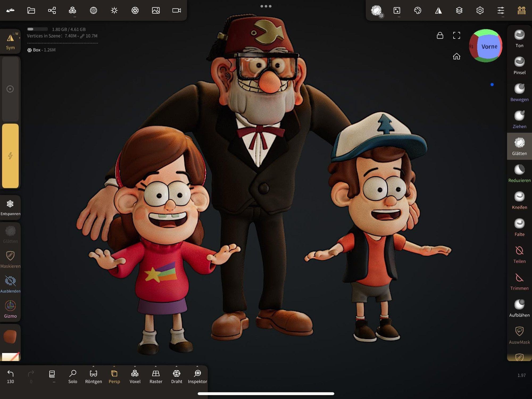Viewport: 532px width, 399px height.
Task: Undo the last action (130)
Action: 10,376
